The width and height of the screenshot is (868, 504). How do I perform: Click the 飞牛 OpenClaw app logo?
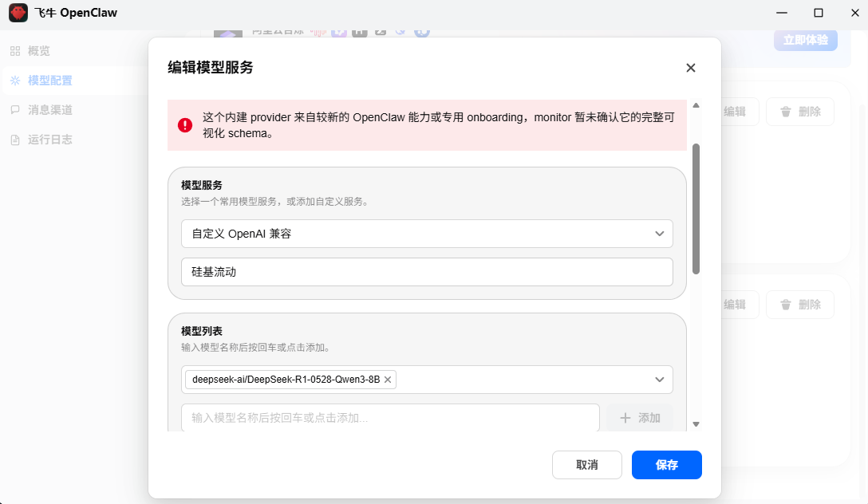pos(18,13)
